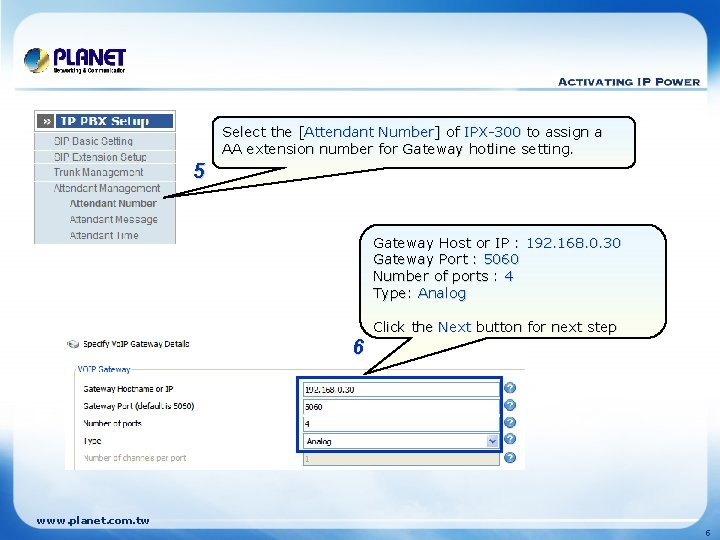The image size is (720, 540).
Task: Select Attendant Time submenu item
Action: tap(104, 235)
